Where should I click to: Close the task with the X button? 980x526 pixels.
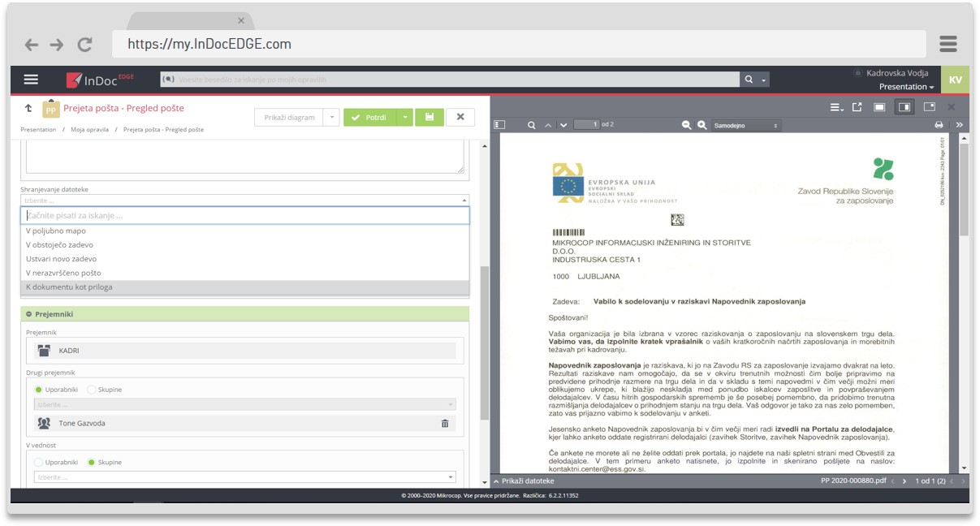(460, 118)
